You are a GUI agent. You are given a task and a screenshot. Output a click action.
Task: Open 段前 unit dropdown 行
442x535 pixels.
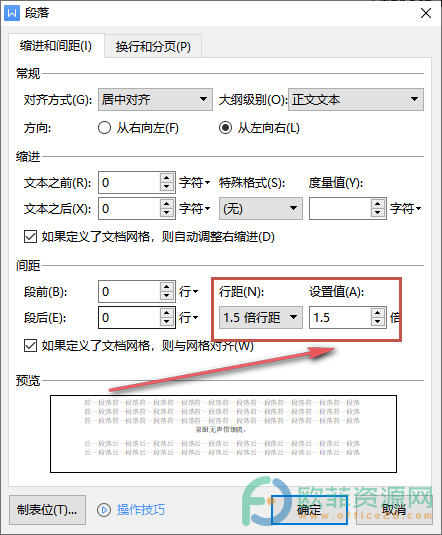(188, 292)
